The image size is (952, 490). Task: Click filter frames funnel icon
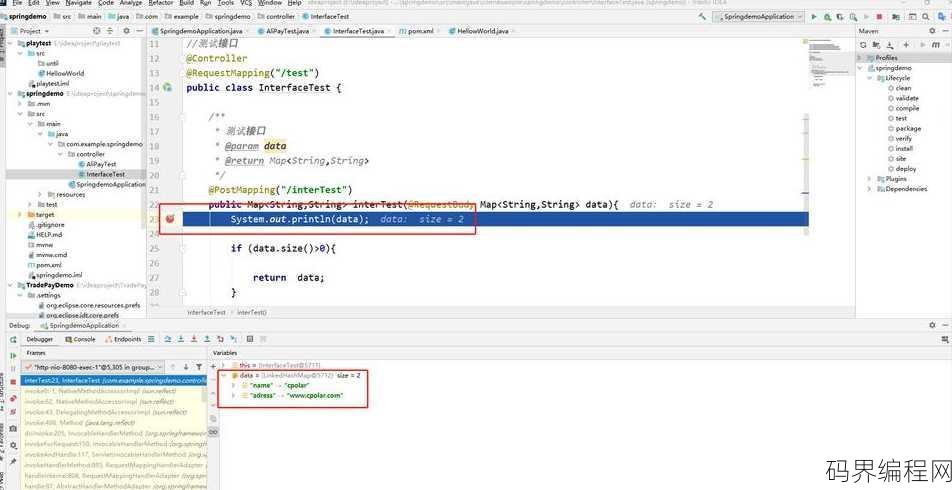click(x=199, y=367)
